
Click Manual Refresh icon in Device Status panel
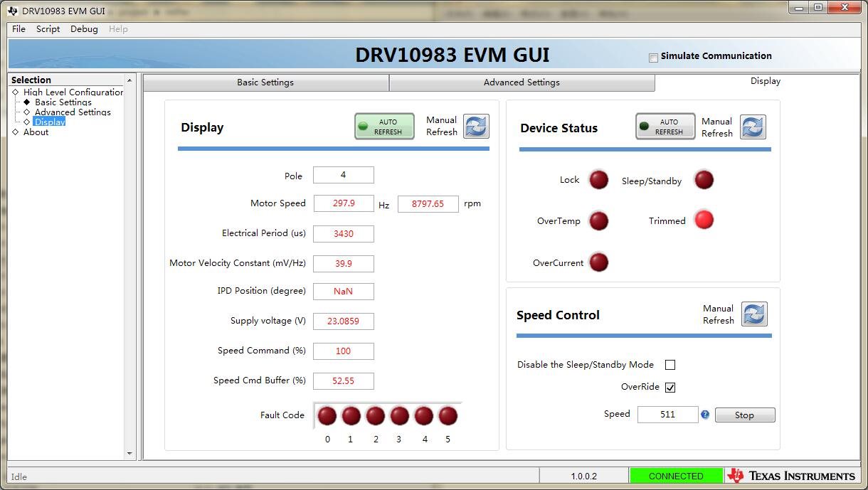click(753, 127)
